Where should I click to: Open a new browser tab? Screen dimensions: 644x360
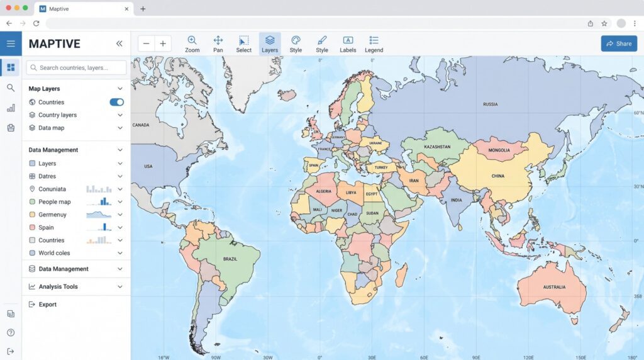click(143, 9)
